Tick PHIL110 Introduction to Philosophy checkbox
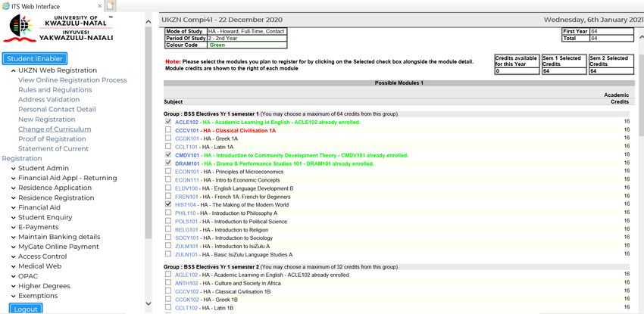Image resolution: width=644 pixels, height=314 pixels. (168, 213)
